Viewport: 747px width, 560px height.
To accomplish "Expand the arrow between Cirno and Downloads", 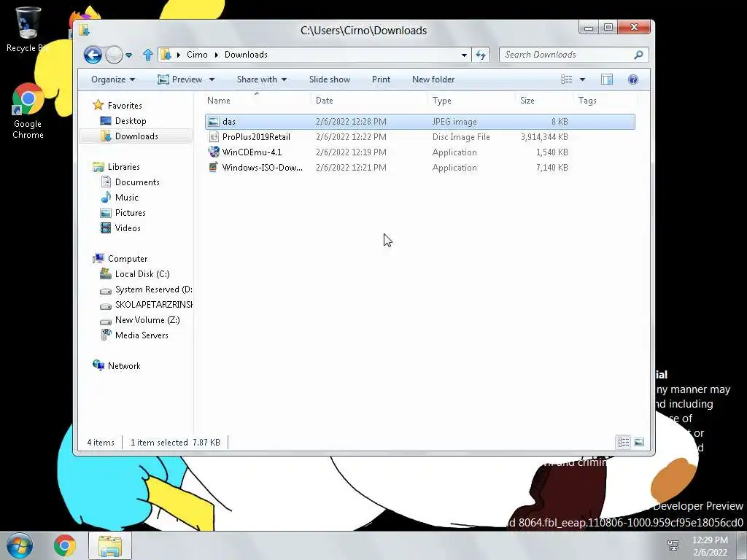I will [x=216, y=55].
